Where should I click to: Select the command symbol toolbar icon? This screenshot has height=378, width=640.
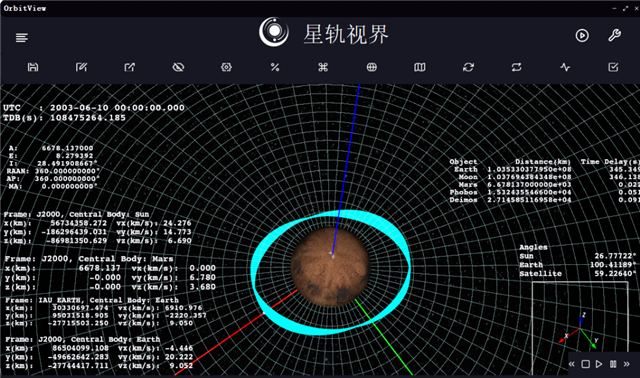click(323, 67)
